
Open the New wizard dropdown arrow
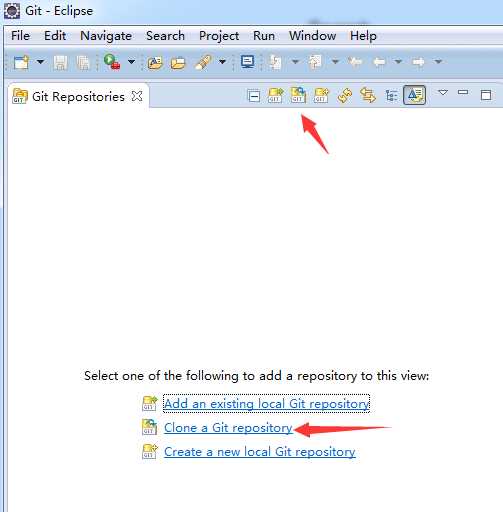point(40,62)
